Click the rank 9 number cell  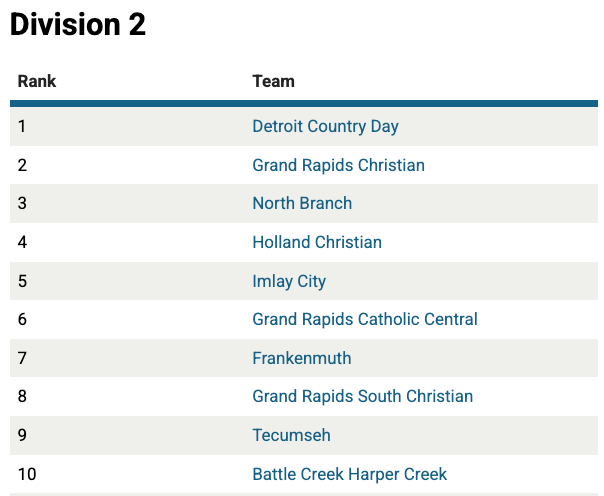coord(23,435)
